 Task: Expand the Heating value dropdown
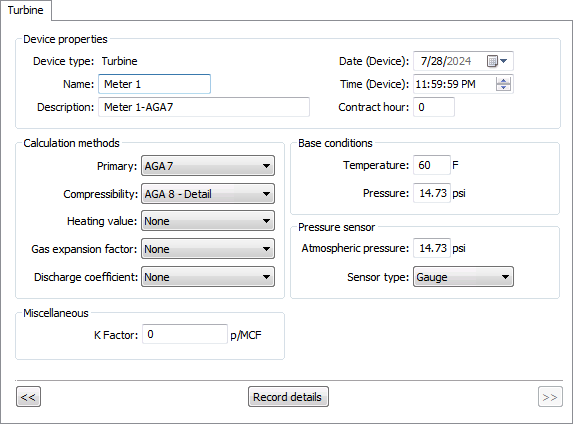coord(208,221)
